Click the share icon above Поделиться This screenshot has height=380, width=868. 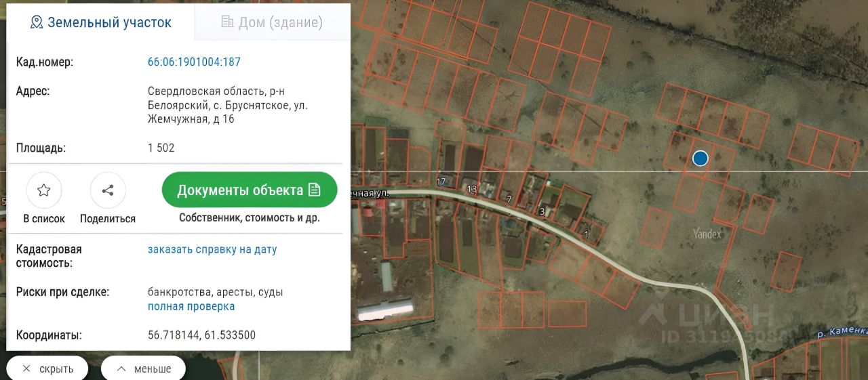pyautogui.click(x=107, y=190)
